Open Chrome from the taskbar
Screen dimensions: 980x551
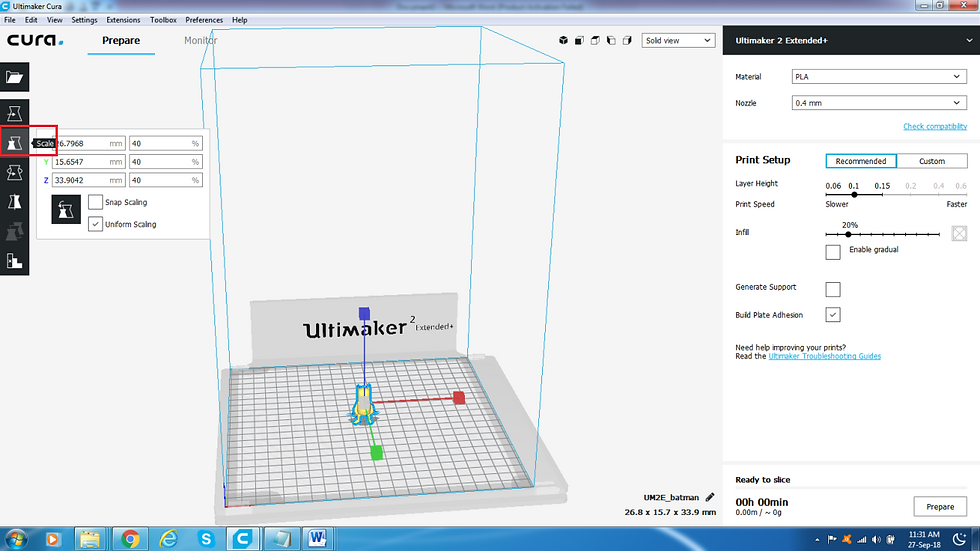[130, 539]
